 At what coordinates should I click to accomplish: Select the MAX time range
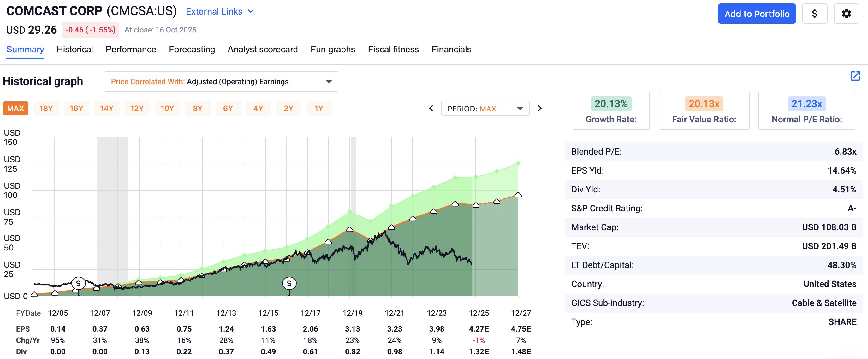[x=15, y=109]
